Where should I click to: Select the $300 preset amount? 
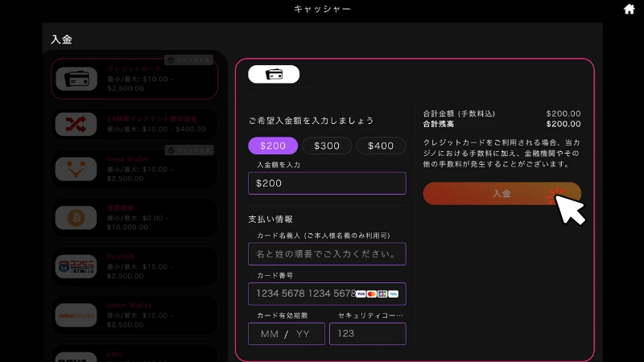coord(327,146)
